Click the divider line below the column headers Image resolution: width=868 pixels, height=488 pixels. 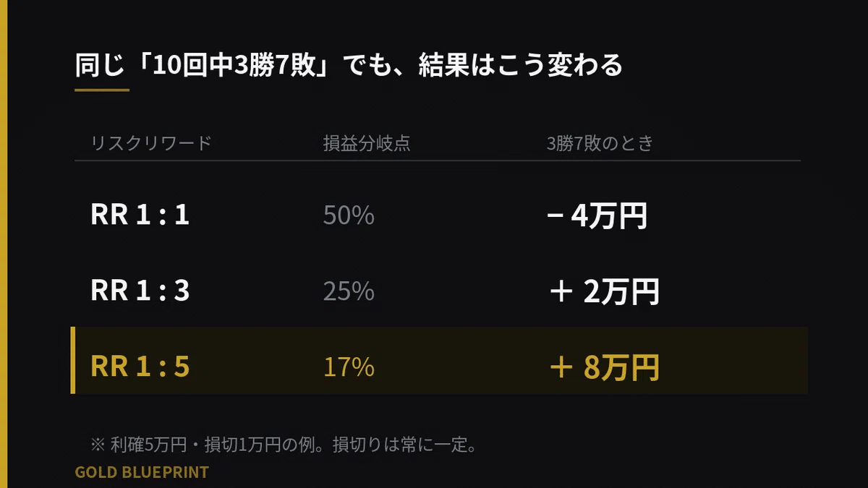tap(438, 160)
